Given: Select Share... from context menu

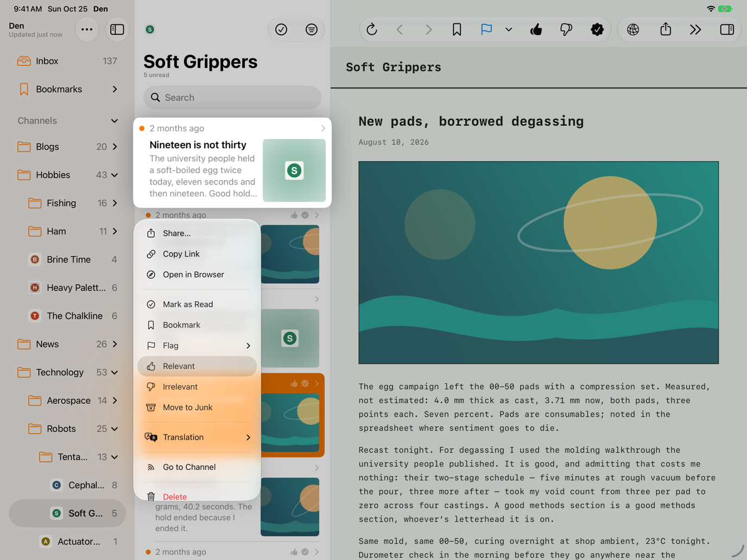Looking at the screenshot, I should 197,233.
